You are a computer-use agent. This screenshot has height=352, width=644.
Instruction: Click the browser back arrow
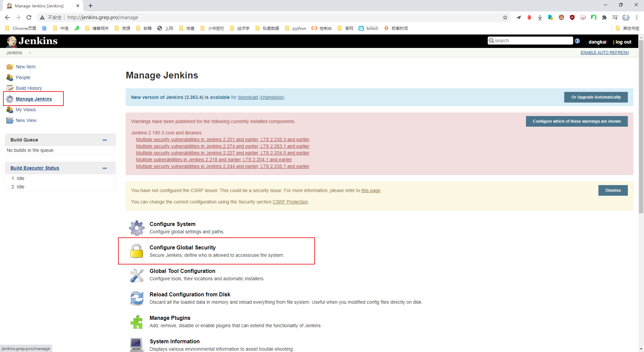pyautogui.click(x=7, y=17)
